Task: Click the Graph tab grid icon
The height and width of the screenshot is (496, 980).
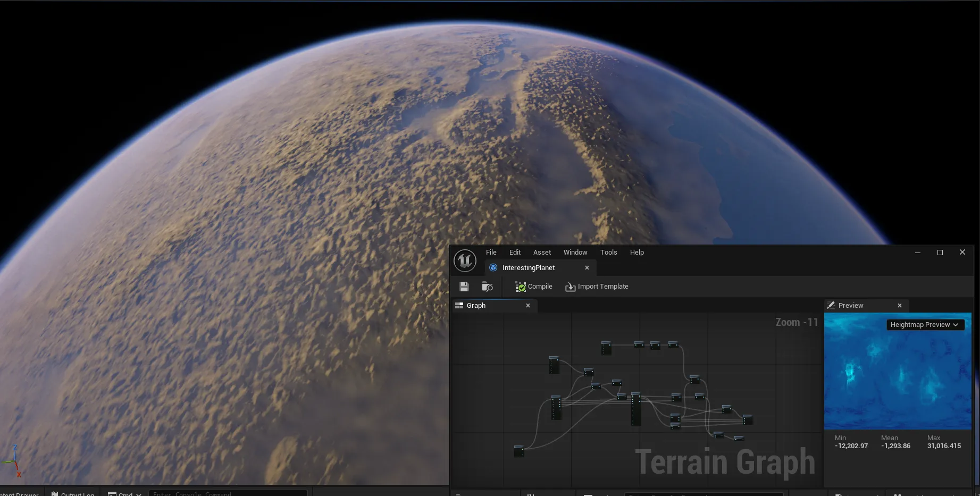Action: 459,306
